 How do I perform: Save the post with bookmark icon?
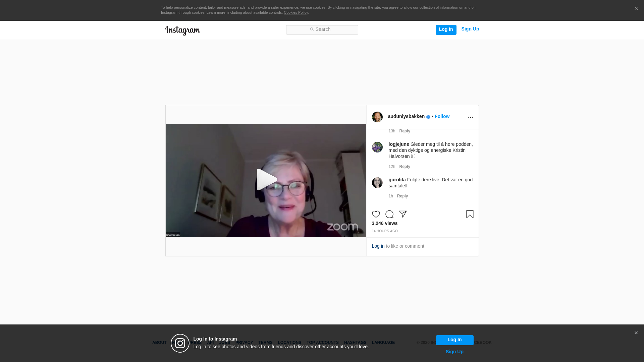tap(470, 214)
